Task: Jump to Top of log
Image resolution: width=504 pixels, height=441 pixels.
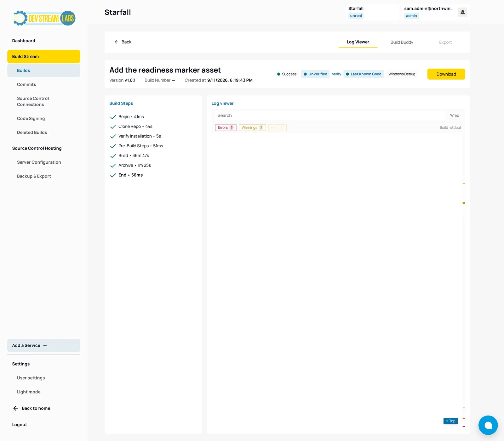Action: [450, 421]
